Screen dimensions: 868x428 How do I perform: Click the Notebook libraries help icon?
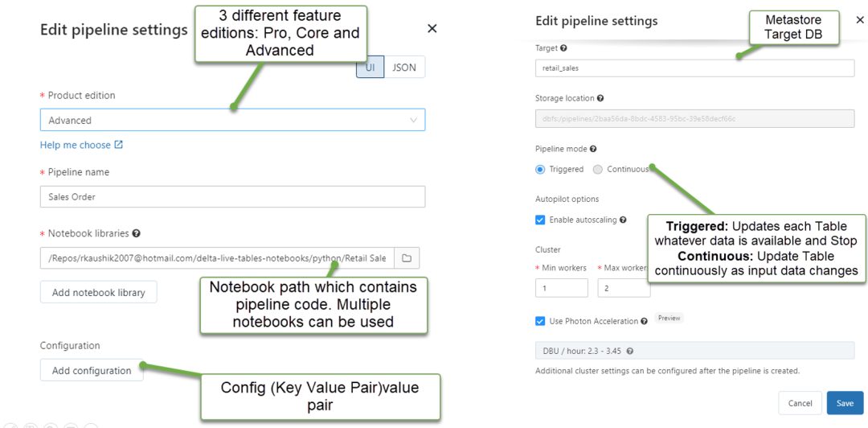137,233
